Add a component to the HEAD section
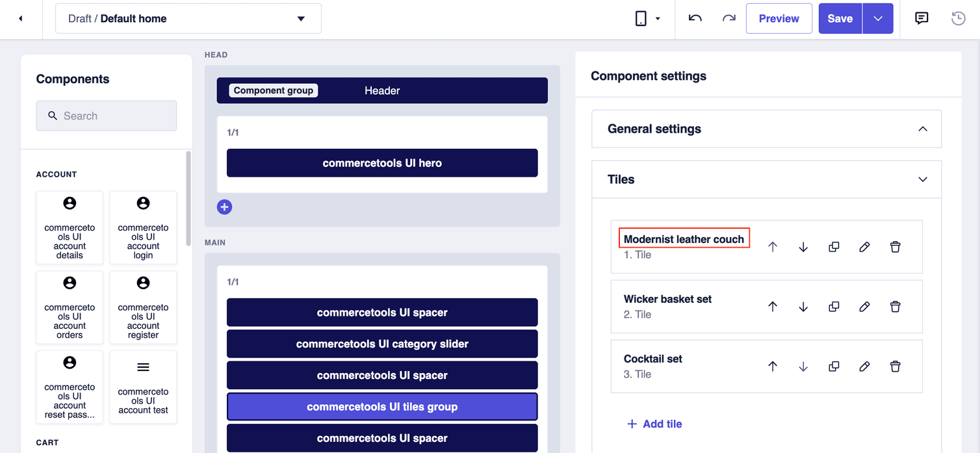 224,207
